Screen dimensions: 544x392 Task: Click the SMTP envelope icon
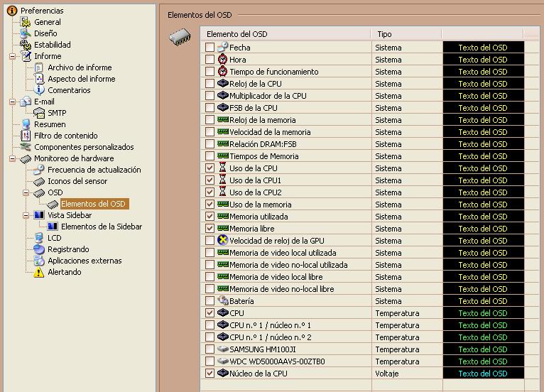coord(39,113)
